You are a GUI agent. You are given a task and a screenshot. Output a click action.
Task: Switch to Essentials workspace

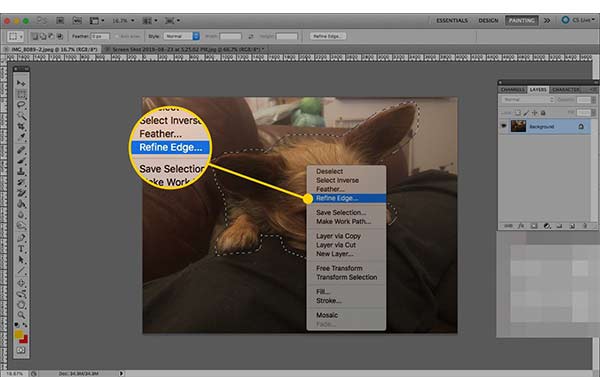coord(452,20)
